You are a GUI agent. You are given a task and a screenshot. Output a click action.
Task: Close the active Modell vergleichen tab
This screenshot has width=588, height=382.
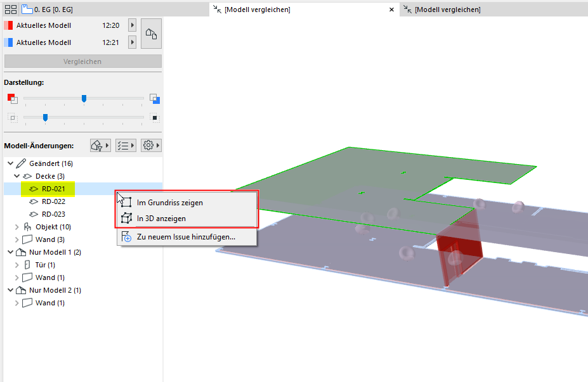coord(391,10)
